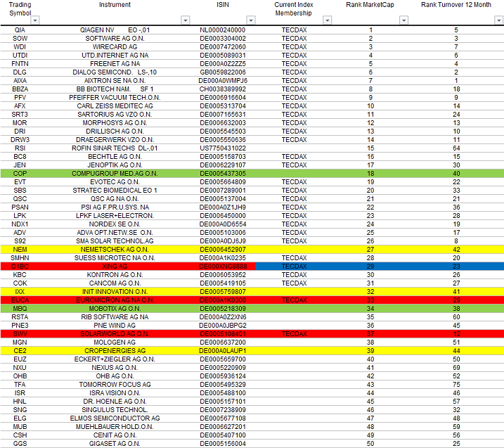This screenshot has width=504, height=448.
Task: Select ISIN cell DE0007472060
Action: 223,47
